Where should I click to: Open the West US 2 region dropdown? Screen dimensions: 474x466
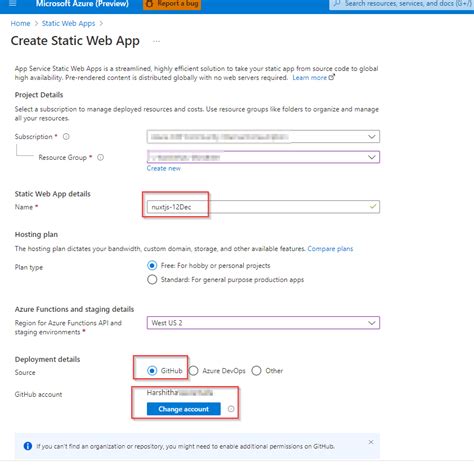coord(263,323)
